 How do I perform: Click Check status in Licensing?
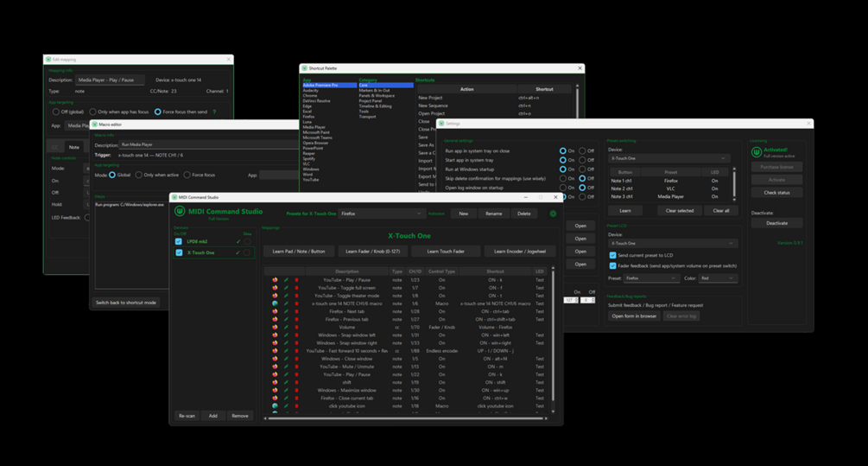pos(776,193)
